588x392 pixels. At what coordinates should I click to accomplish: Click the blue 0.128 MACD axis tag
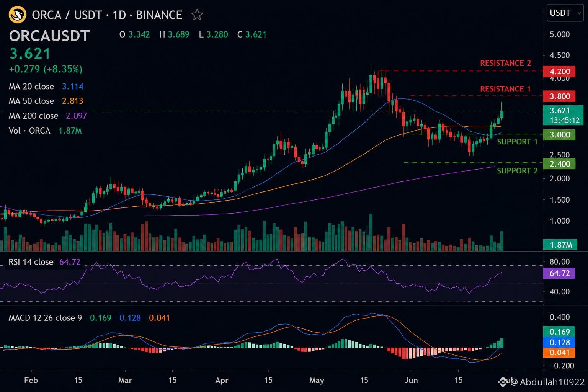(x=559, y=342)
